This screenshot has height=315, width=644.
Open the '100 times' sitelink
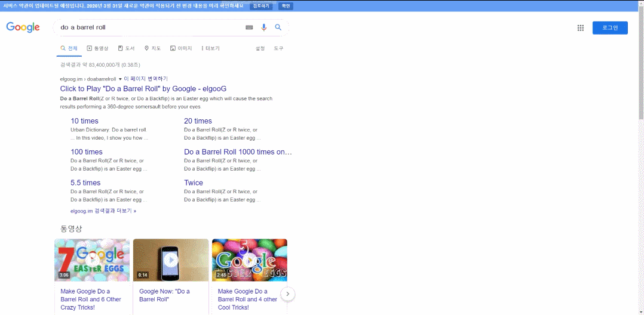click(x=87, y=152)
